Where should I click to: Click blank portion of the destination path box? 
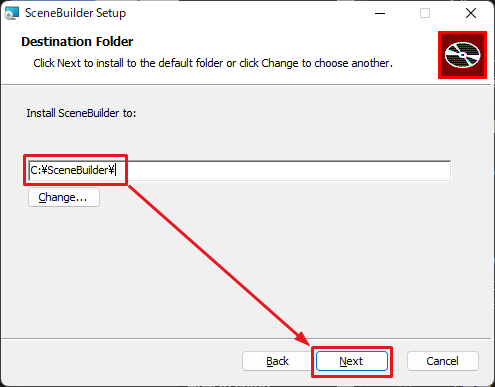pos(283,170)
